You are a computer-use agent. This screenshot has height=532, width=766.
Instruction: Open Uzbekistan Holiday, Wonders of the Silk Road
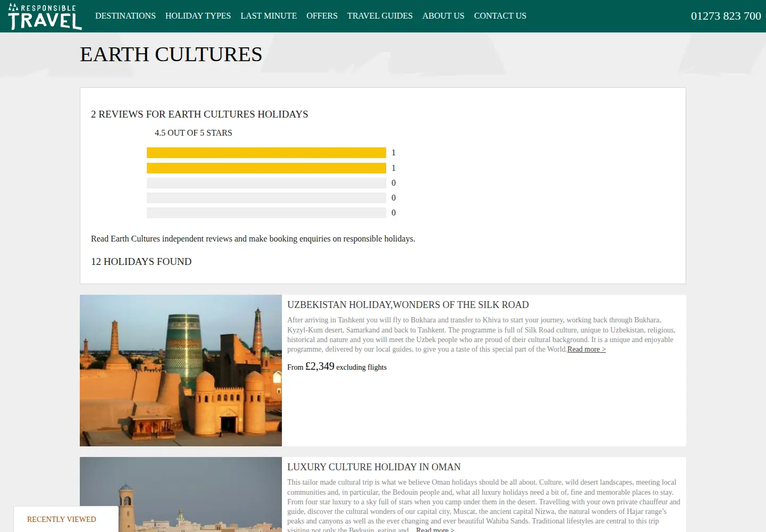pyautogui.click(x=408, y=305)
